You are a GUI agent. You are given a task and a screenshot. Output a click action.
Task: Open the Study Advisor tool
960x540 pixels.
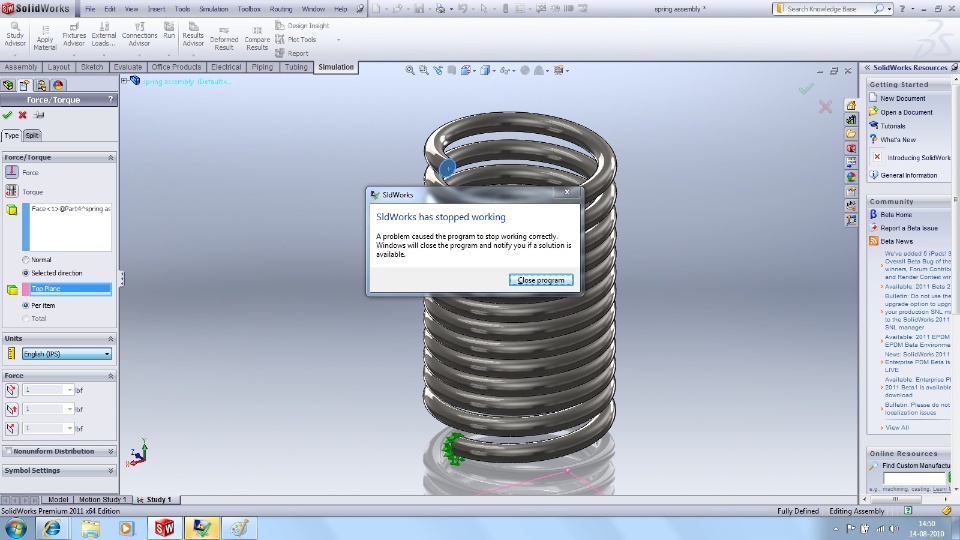pyautogui.click(x=15, y=35)
